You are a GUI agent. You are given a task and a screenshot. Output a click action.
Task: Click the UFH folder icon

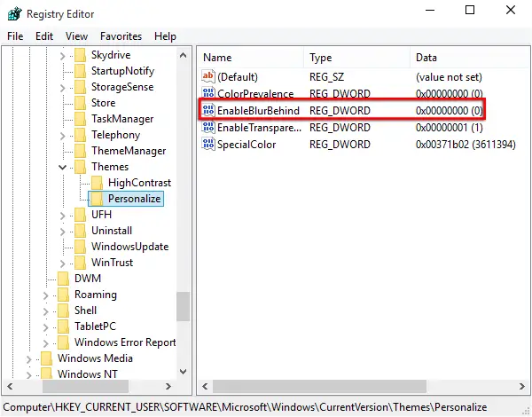pos(80,215)
